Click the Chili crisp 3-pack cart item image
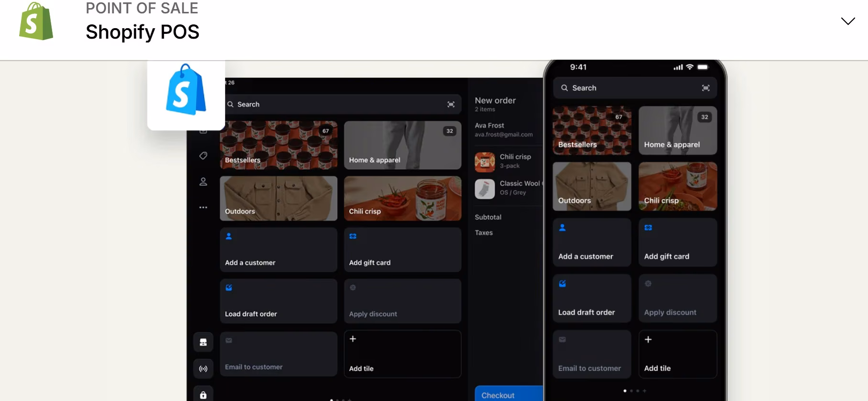 pos(485,162)
